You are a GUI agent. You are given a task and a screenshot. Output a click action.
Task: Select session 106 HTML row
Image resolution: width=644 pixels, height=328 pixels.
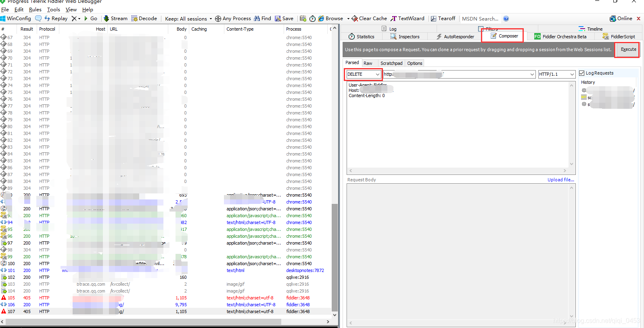coord(165,305)
